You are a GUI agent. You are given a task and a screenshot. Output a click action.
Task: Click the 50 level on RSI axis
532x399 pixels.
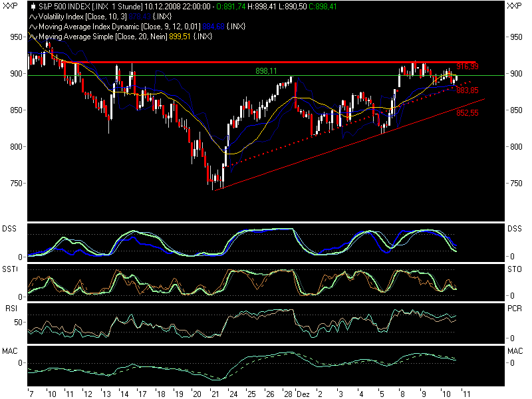19,323
